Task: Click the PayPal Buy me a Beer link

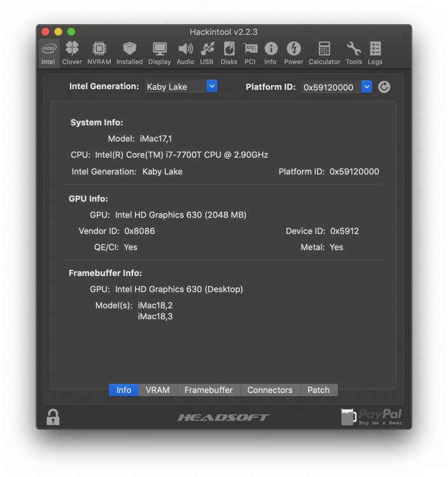Action: (x=372, y=417)
